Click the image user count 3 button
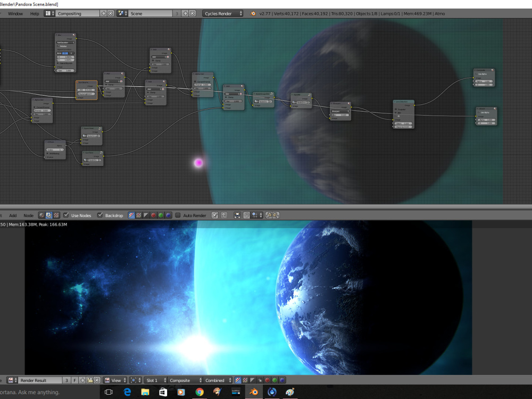The height and width of the screenshot is (399, 532). click(x=67, y=380)
